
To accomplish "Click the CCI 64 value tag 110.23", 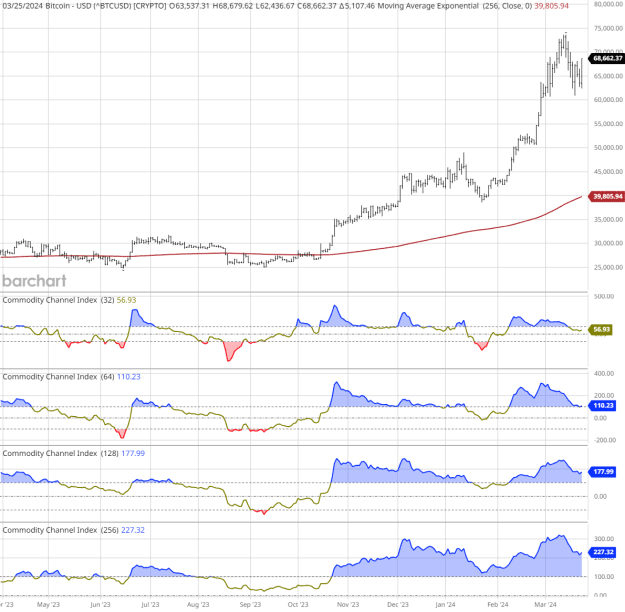I will coord(602,405).
